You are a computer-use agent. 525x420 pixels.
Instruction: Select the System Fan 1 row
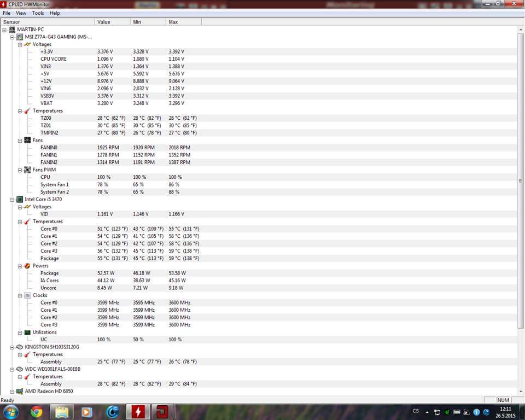click(x=259, y=184)
